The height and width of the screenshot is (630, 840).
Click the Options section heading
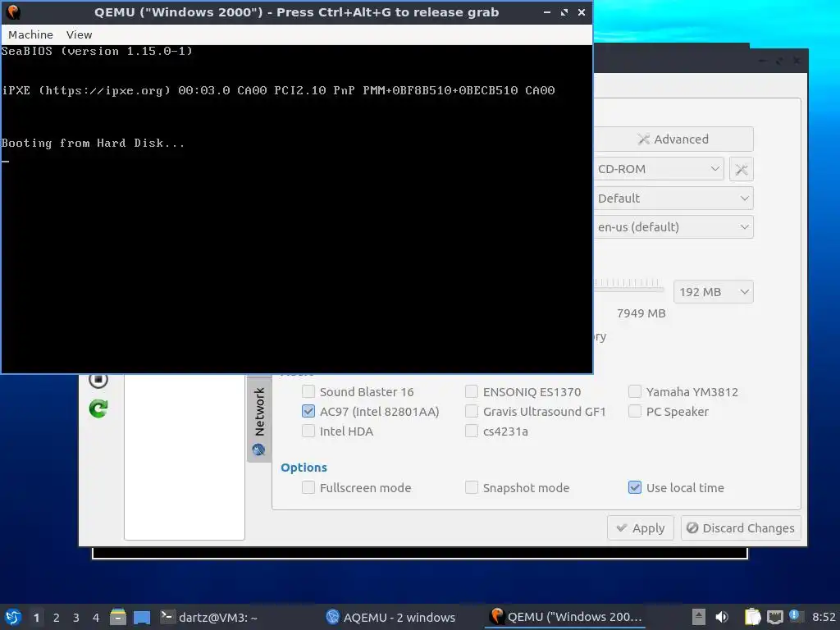(x=304, y=468)
